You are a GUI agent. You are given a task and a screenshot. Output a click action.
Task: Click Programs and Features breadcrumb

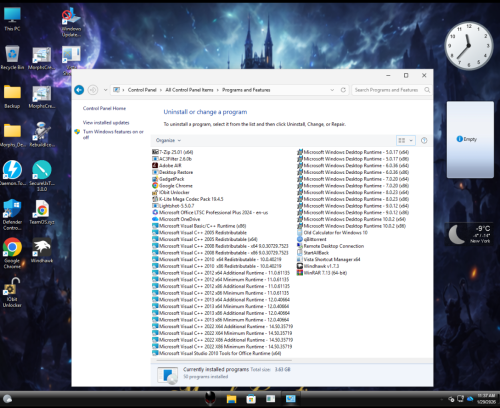pos(246,90)
